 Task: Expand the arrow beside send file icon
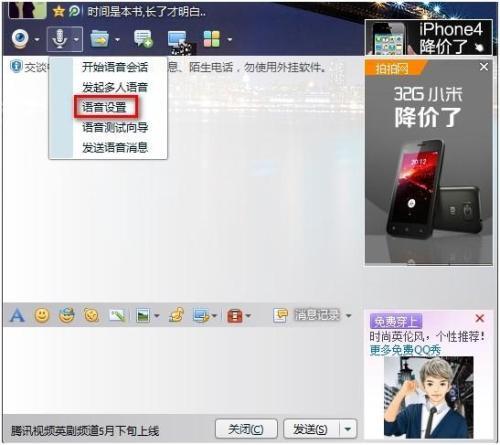(x=117, y=39)
